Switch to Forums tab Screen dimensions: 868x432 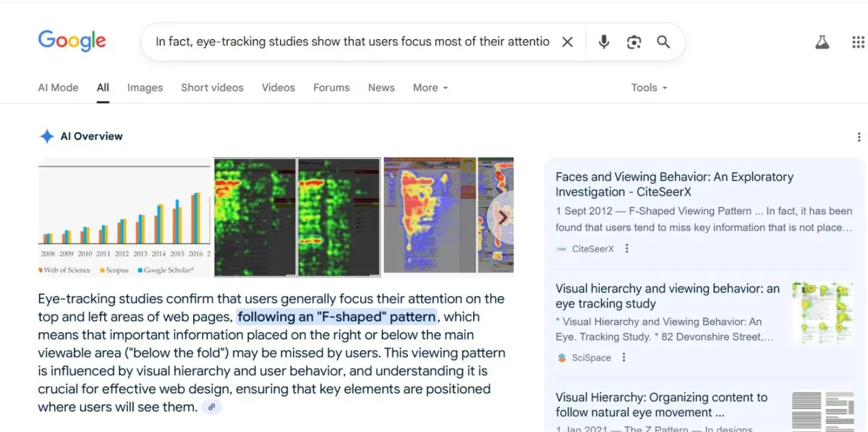331,88
